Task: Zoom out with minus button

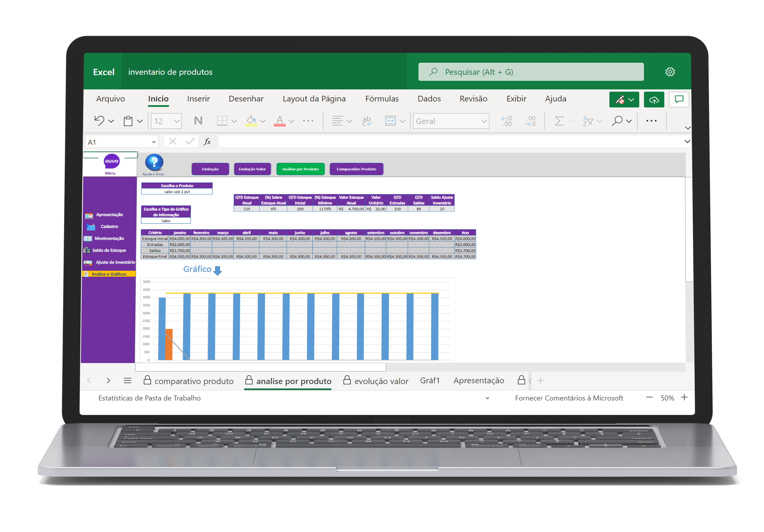Action: tap(650, 398)
